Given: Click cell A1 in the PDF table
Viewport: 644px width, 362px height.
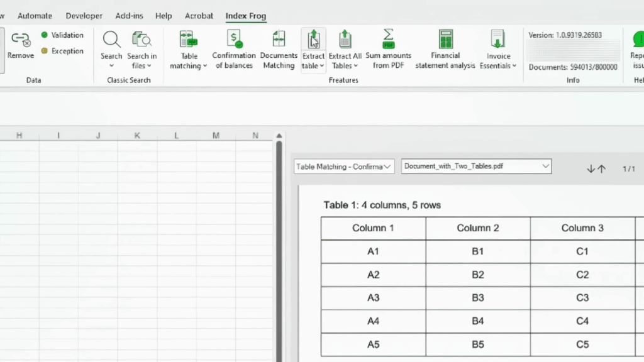Looking at the screenshot, I should click(x=374, y=251).
